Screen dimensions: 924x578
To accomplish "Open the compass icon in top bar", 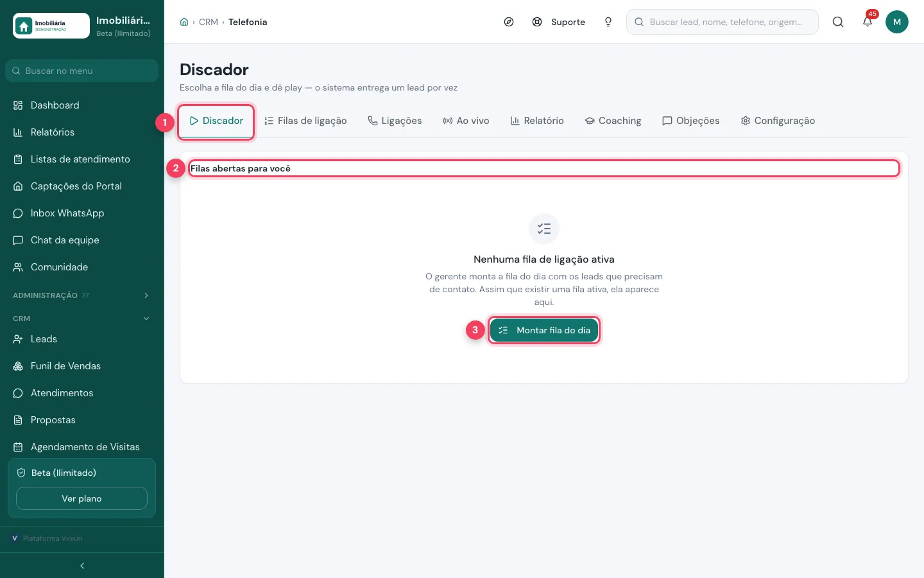I will (509, 22).
